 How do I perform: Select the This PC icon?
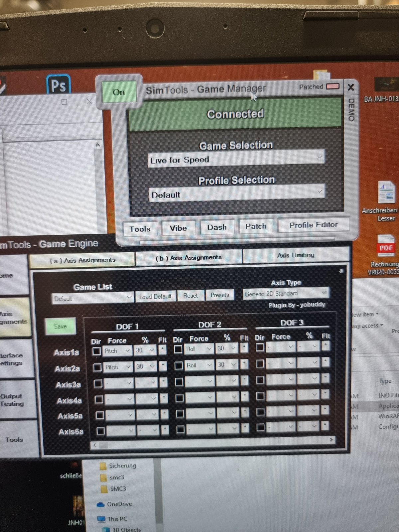pyautogui.click(x=102, y=519)
